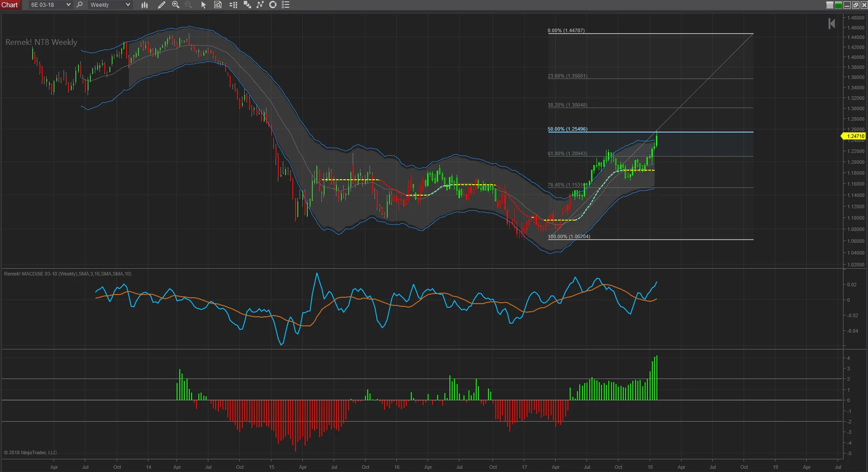Viewport: 868px width, 472px height.
Task: Click the 0.02 MACD axis label
Action: coord(852,285)
